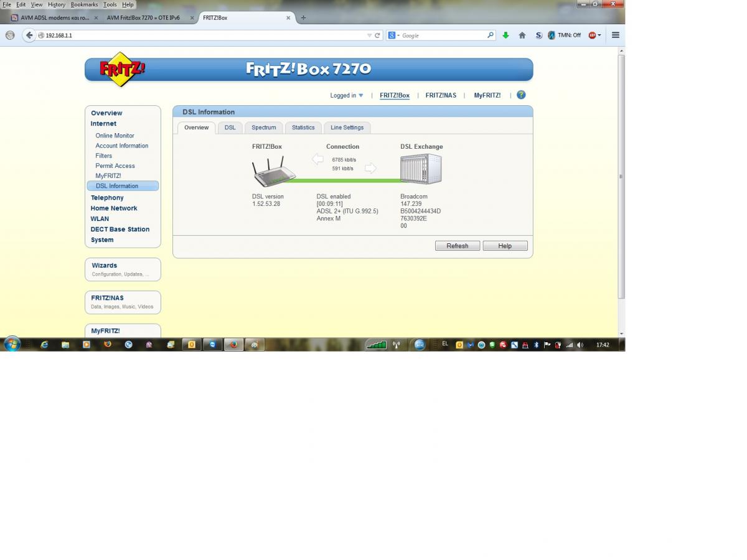Switch to the Statistics tab
The width and height of the screenshot is (747, 560).
click(303, 128)
